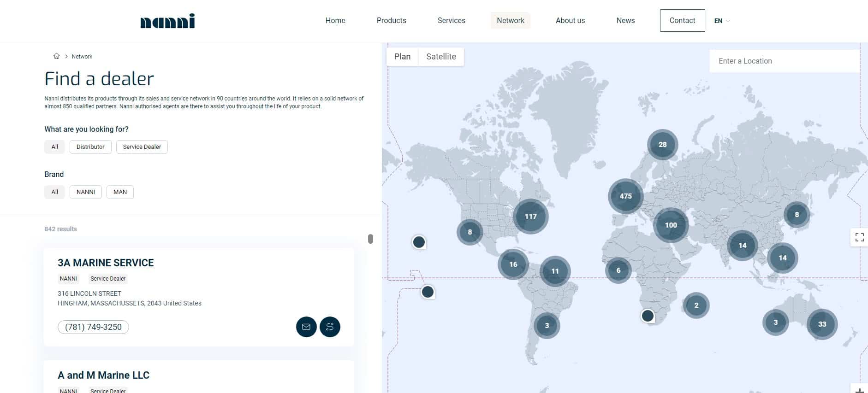
Task: Click the home breadcrumb icon
Action: pyautogui.click(x=57, y=56)
